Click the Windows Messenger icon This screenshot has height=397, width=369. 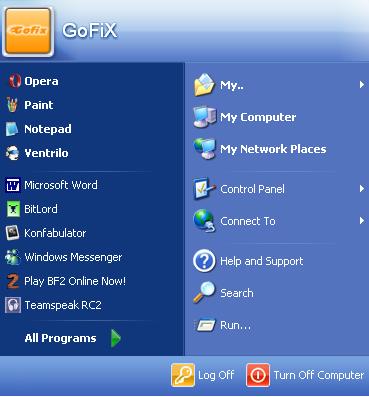13,257
